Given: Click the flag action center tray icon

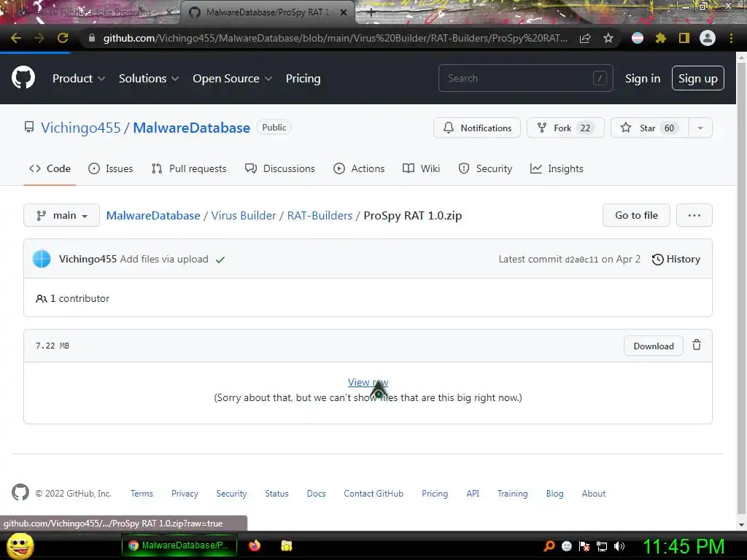Looking at the screenshot, I should coord(584,546).
